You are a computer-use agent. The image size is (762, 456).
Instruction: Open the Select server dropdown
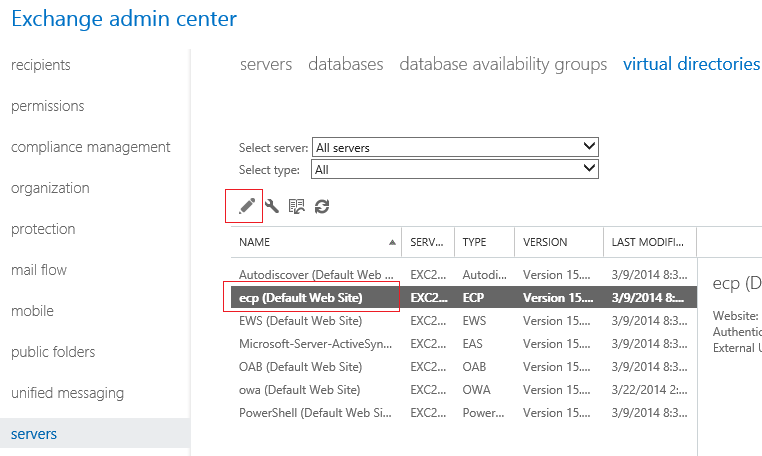tap(455, 147)
